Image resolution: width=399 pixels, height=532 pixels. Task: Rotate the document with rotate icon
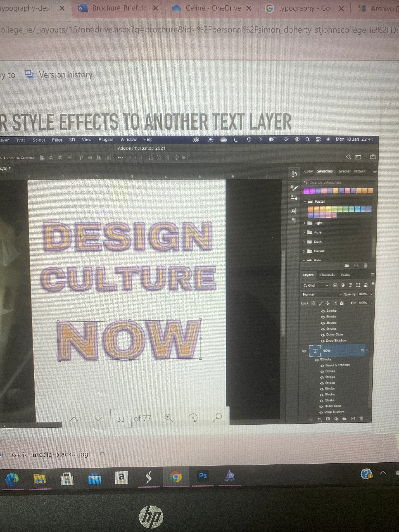tap(193, 418)
